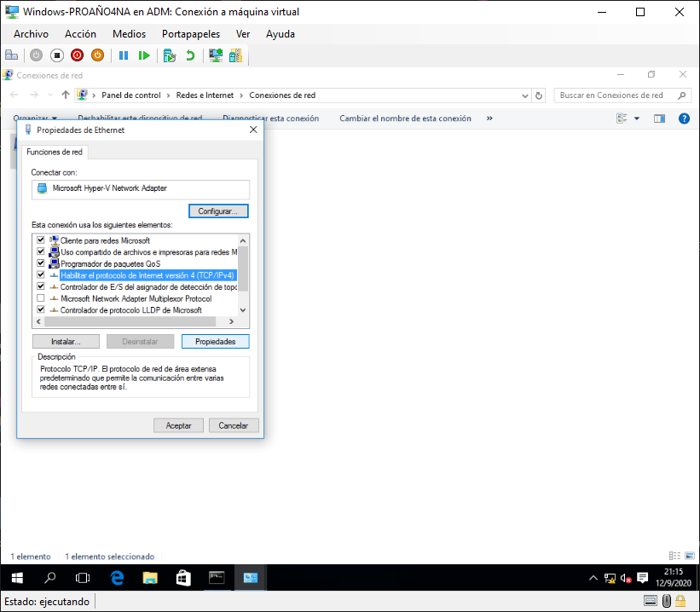Click the Ctrl+Alt+Del toolbar icon
Screen dimensions: 700x612
12,55
